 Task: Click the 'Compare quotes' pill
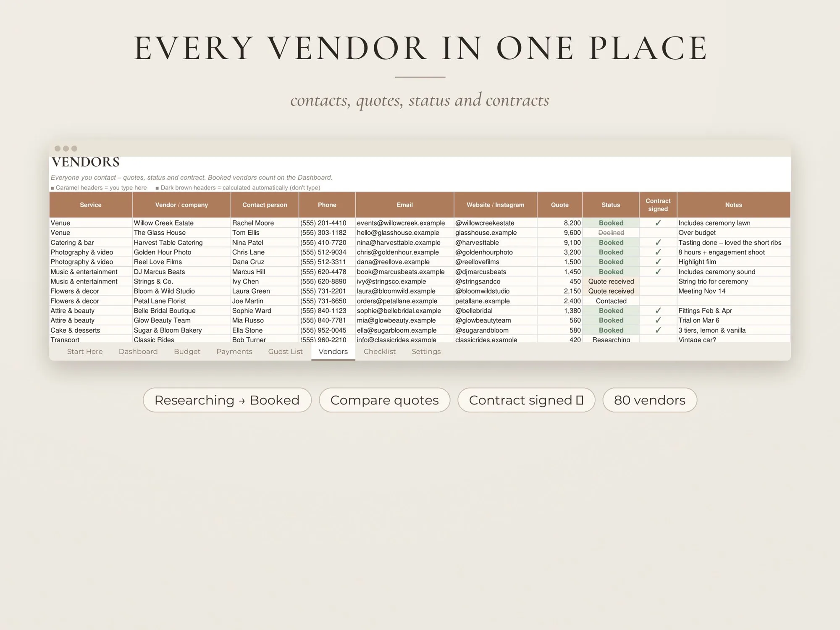[385, 400]
